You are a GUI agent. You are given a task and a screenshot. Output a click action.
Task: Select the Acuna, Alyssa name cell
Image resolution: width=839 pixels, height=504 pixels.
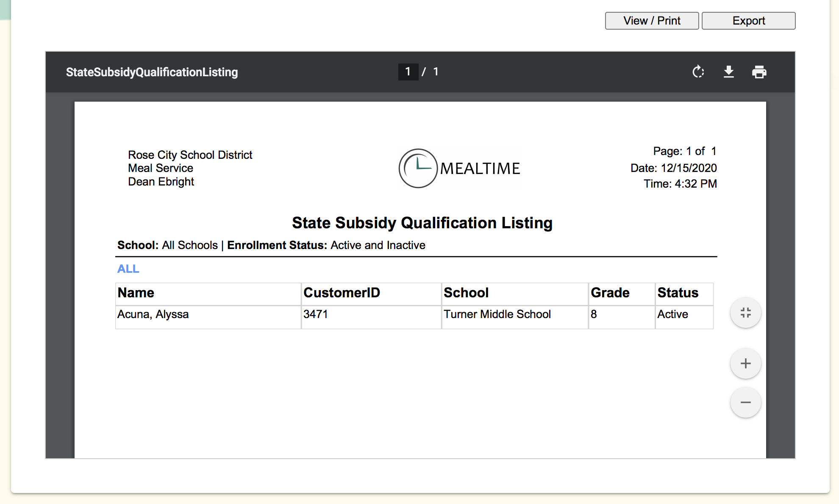coord(153,314)
